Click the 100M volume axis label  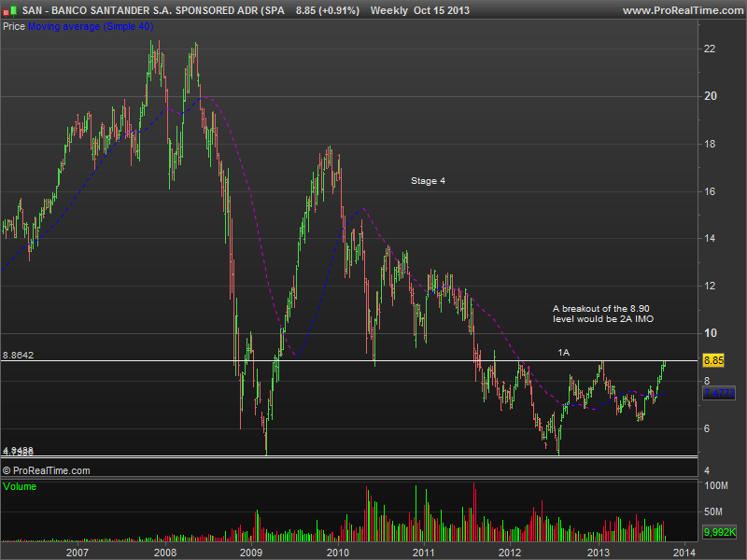pos(716,485)
